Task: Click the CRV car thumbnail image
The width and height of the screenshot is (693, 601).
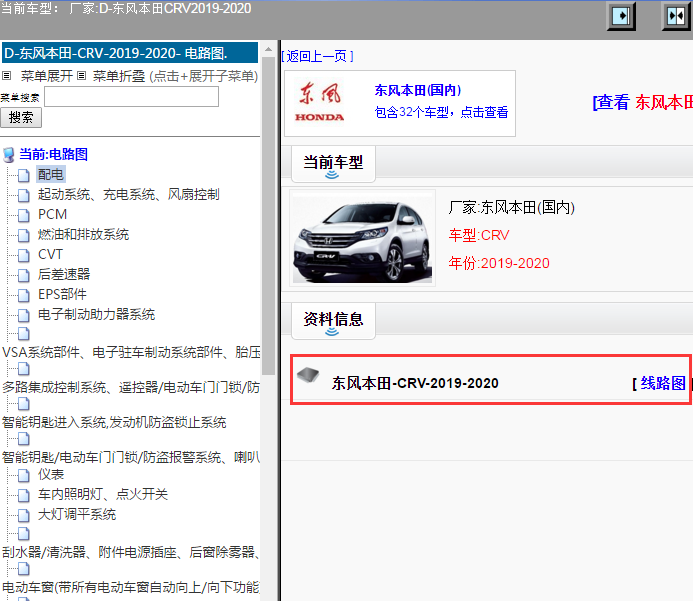Action: click(x=362, y=238)
